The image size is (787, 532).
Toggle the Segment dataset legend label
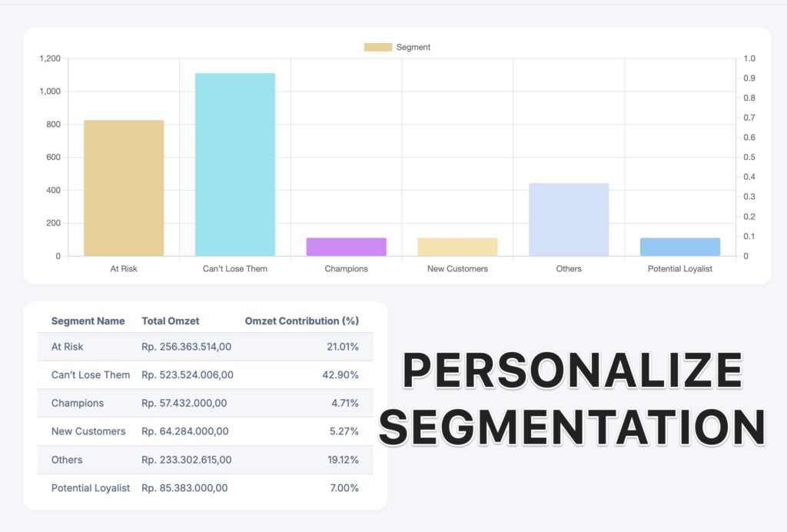coord(413,48)
